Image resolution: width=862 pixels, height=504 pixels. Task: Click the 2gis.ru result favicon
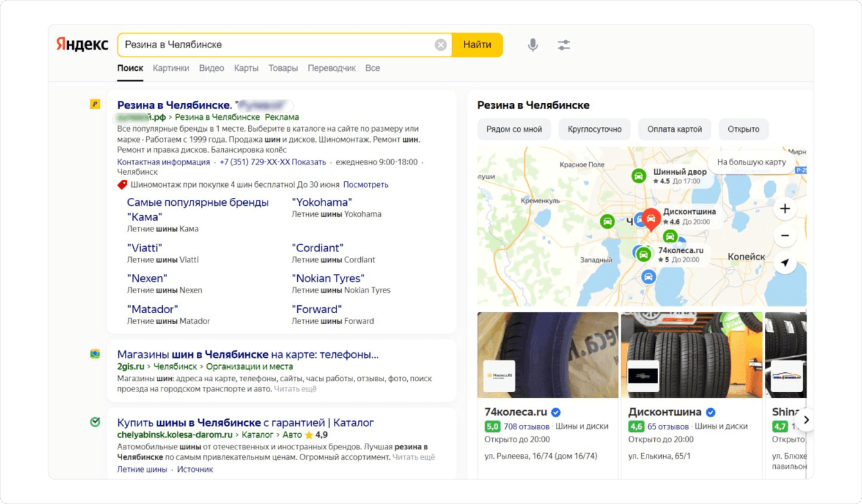coord(95,354)
